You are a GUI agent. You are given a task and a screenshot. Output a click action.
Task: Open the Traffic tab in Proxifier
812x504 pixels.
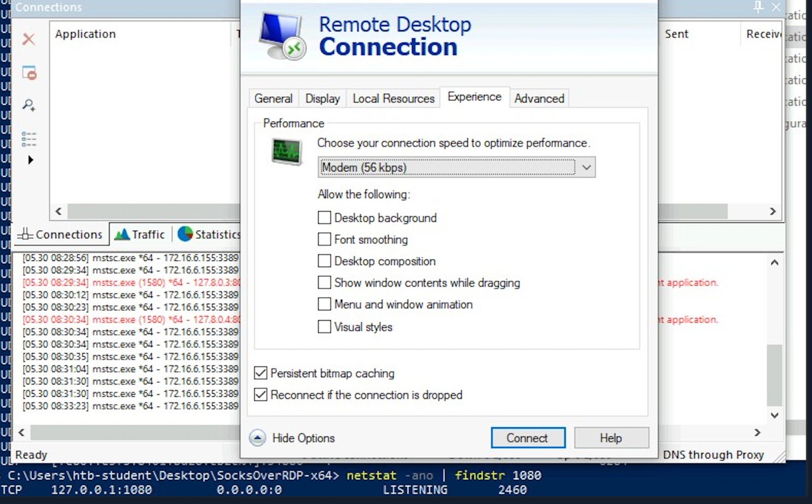click(139, 234)
